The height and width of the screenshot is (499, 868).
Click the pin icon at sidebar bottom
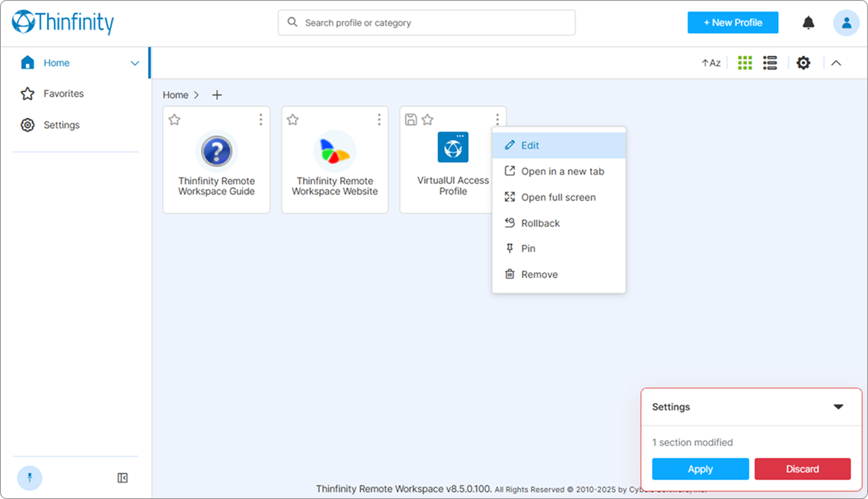29,478
